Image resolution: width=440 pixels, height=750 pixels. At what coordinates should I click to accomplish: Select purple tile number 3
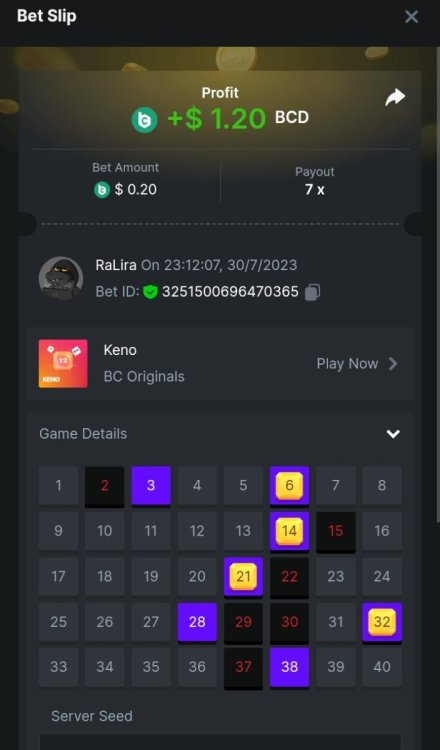point(151,485)
